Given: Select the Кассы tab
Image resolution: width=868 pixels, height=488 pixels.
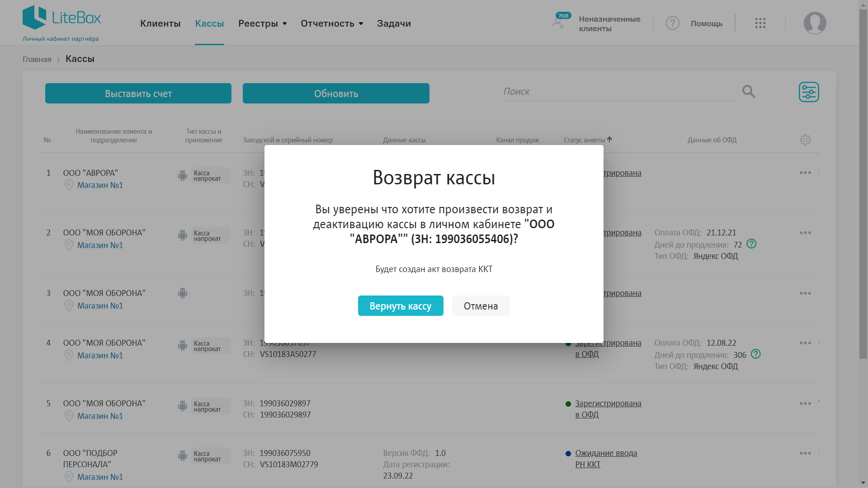Looking at the screenshot, I should pos(209,23).
